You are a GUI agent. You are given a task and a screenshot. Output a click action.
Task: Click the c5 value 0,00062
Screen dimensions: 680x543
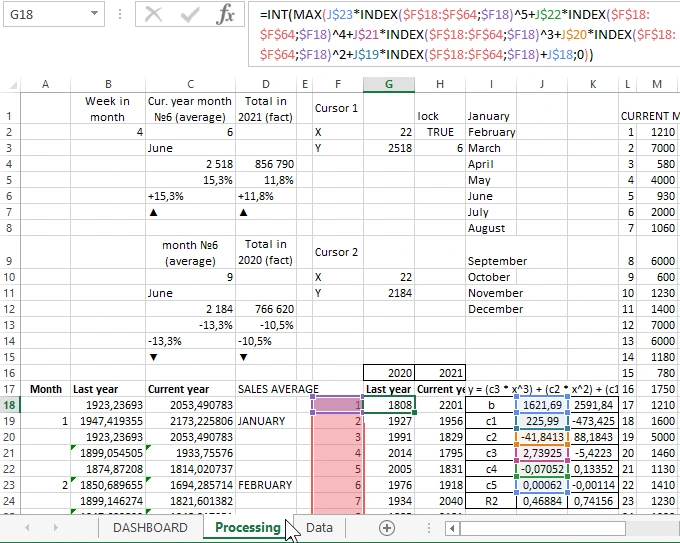[x=542, y=485]
